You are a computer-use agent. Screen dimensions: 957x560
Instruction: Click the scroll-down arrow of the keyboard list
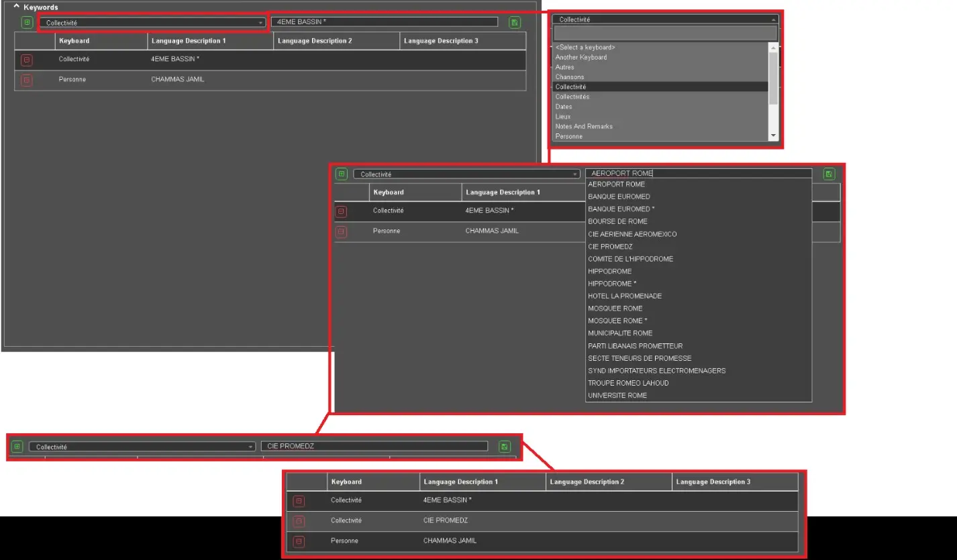tap(773, 135)
